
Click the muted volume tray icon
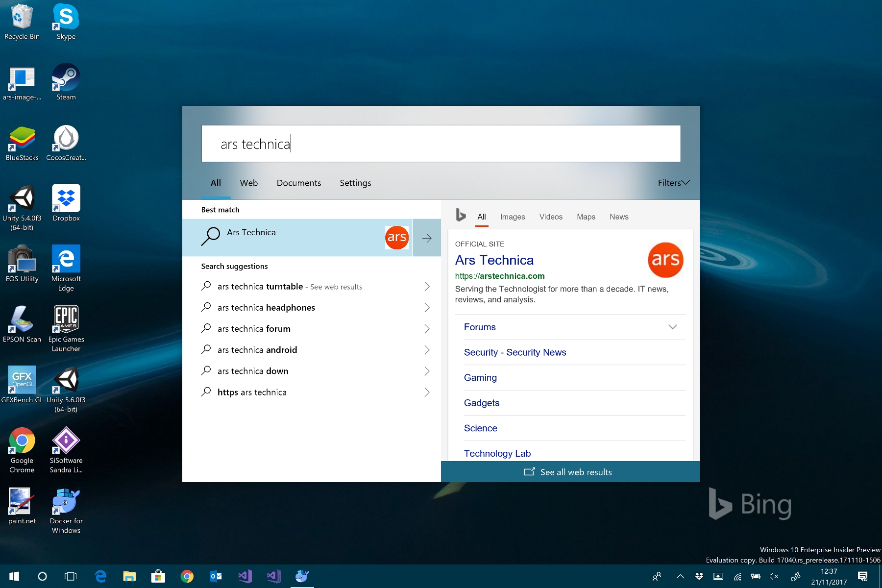click(x=774, y=576)
